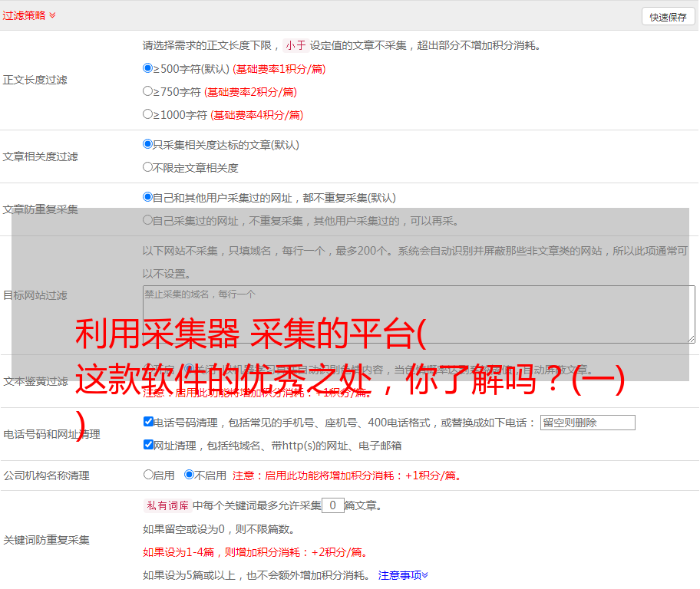Image resolution: width=700 pixels, height=589 pixels.
Task: Toggle the 电话号码清理 checkbox
Action: click(x=148, y=422)
